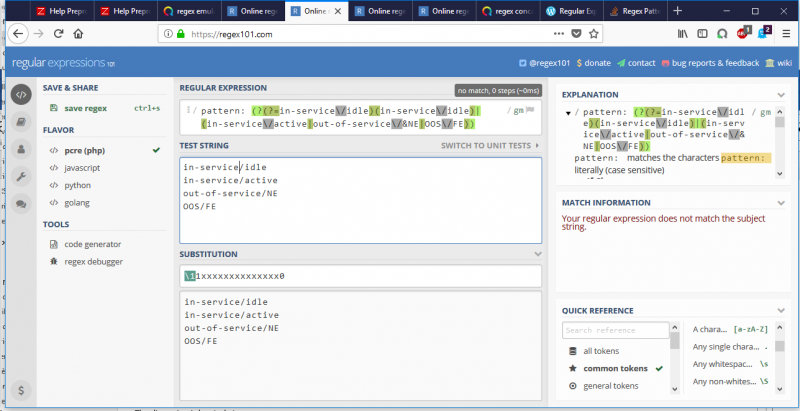Click the adblock extension icon with badge 1
This screenshot has width=800, height=411.
coord(744,33)
